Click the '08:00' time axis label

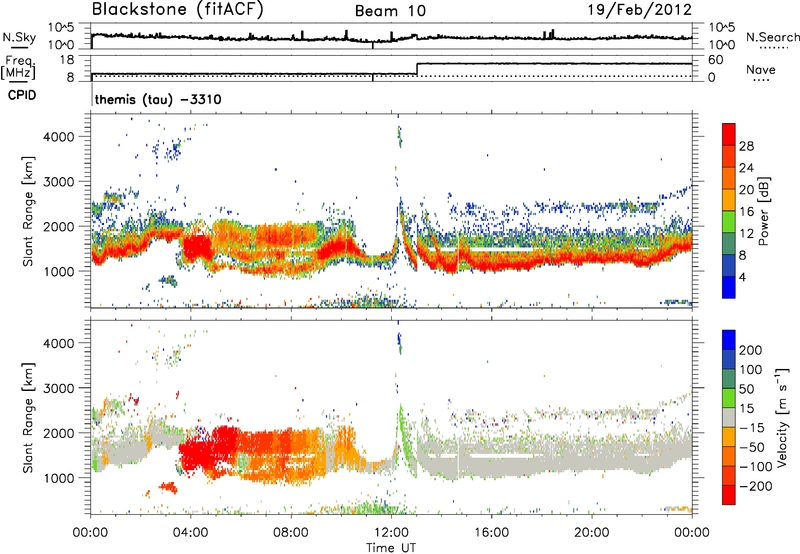coord(291,533)
